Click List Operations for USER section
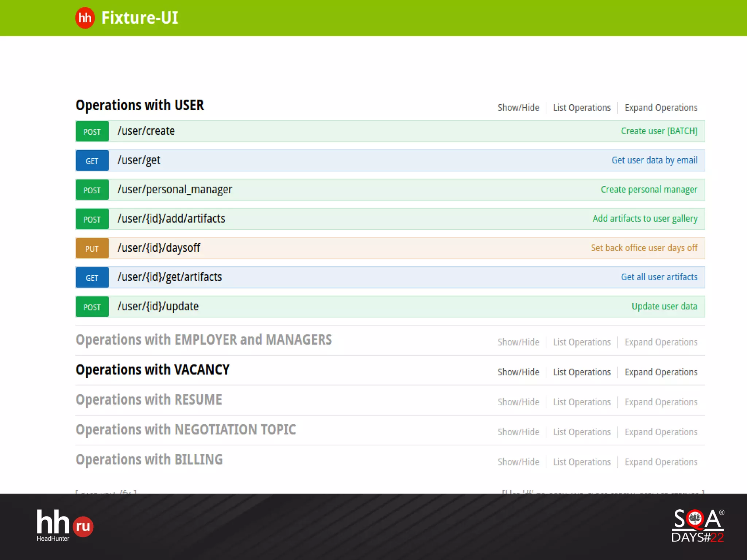Screen dimensions: 747x560 (x=582, y=108)
